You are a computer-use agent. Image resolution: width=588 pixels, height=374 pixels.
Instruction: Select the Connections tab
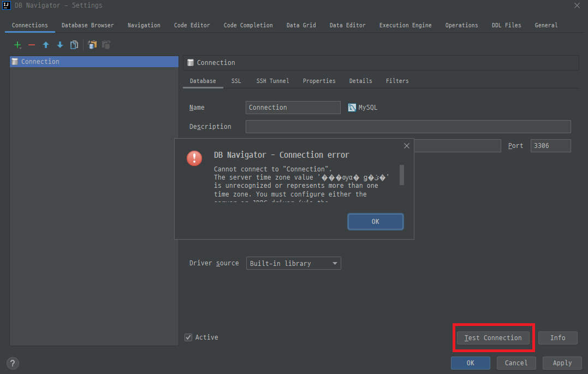coord(29,25)
